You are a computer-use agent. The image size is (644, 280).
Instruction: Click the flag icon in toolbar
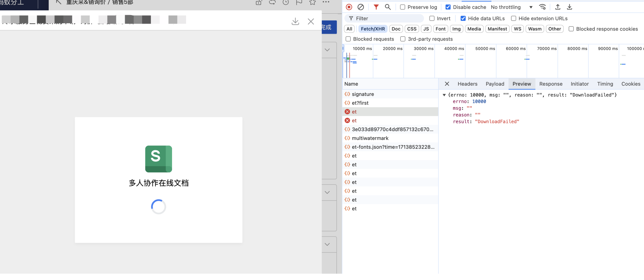coord(299,2)
